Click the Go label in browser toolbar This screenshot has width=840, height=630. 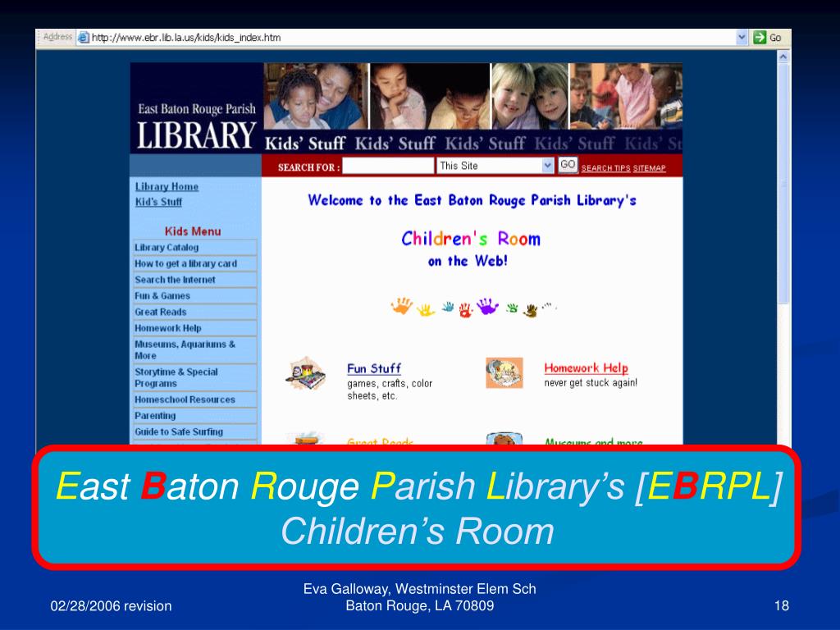[x=775, y=38]
